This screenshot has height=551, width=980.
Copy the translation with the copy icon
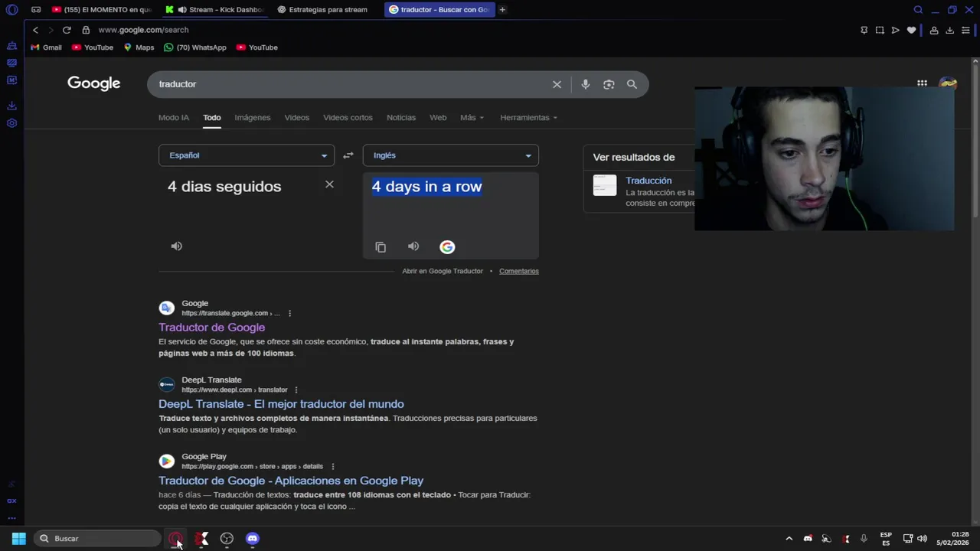tap(381, 247)
